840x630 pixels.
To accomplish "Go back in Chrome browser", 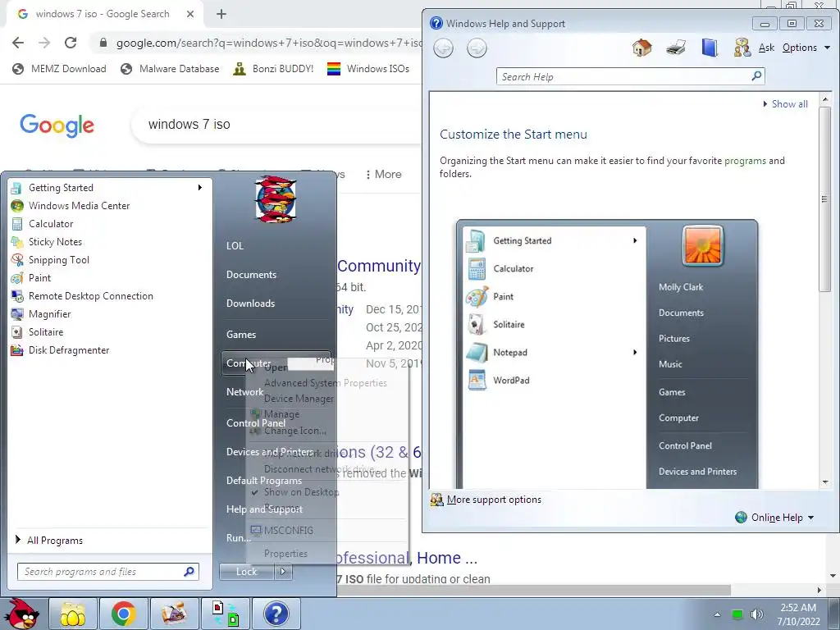I will (18, 43).
